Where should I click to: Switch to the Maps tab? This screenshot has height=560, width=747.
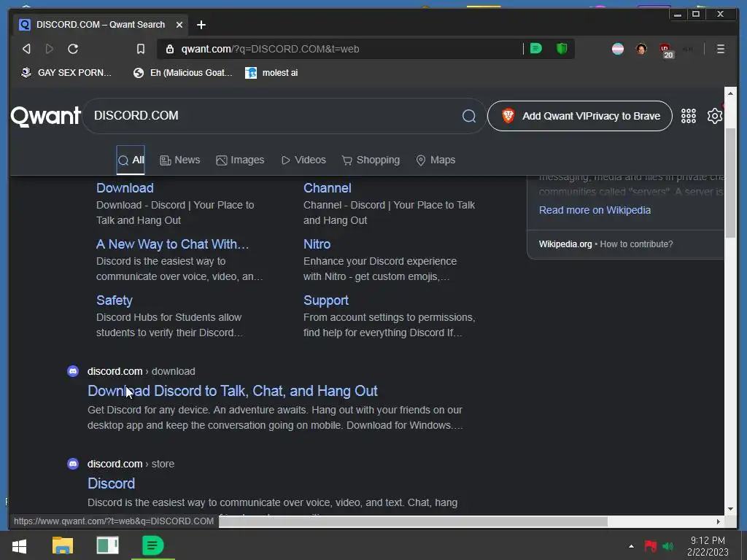(436, 160)
